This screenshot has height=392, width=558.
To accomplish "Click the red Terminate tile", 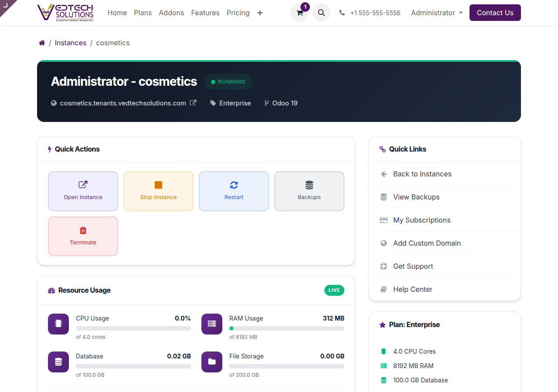I will tap(83, 236).
